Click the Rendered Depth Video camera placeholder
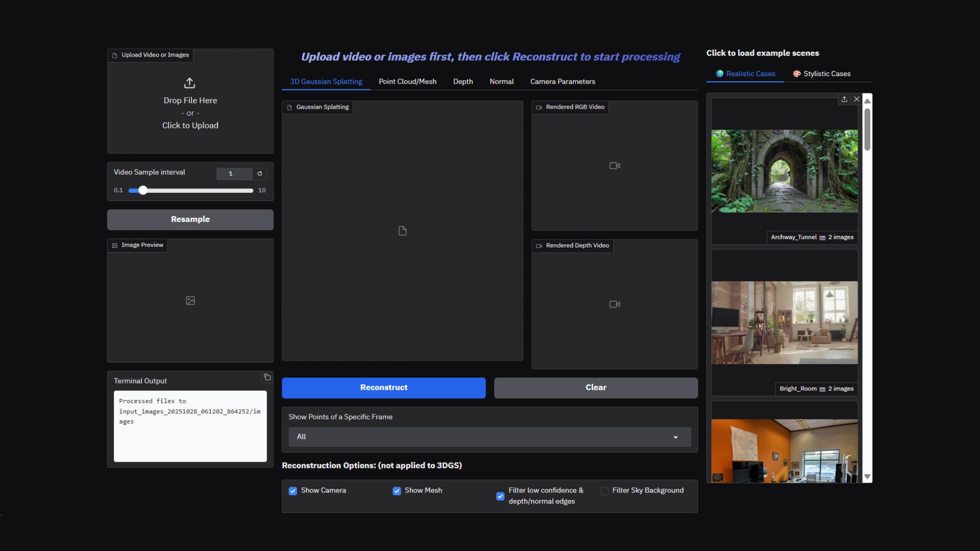The width and height of the screenshot is (980, 551). click(615, 304)
